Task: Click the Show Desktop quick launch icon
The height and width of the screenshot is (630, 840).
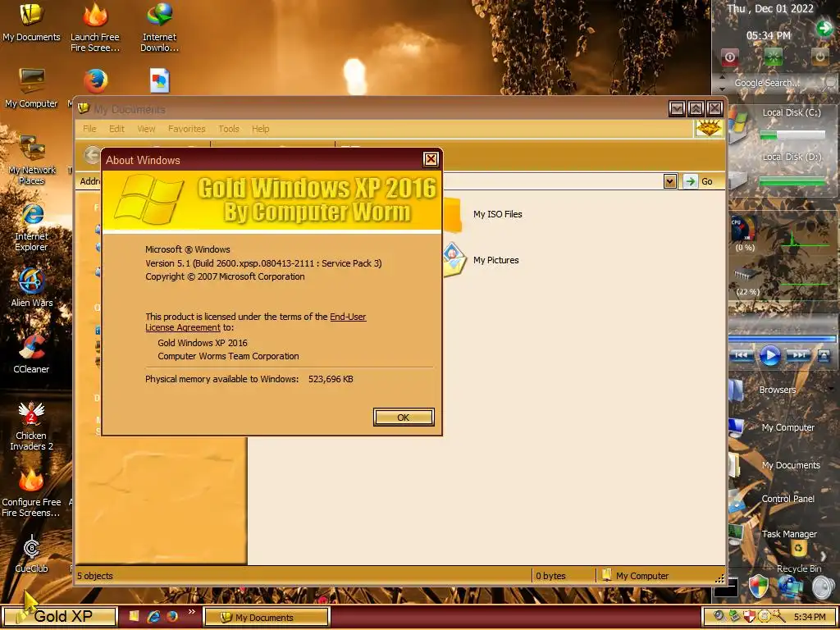Action: pos(134,616)
